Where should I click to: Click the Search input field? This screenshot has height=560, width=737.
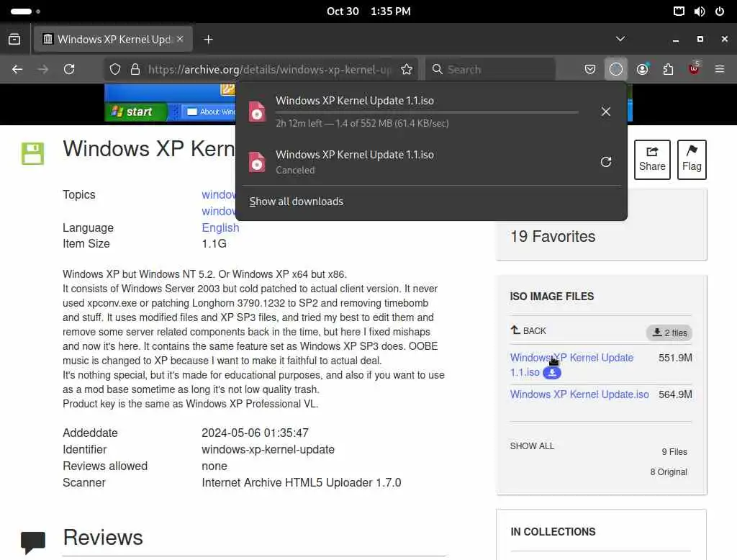(x=491, y=70)
